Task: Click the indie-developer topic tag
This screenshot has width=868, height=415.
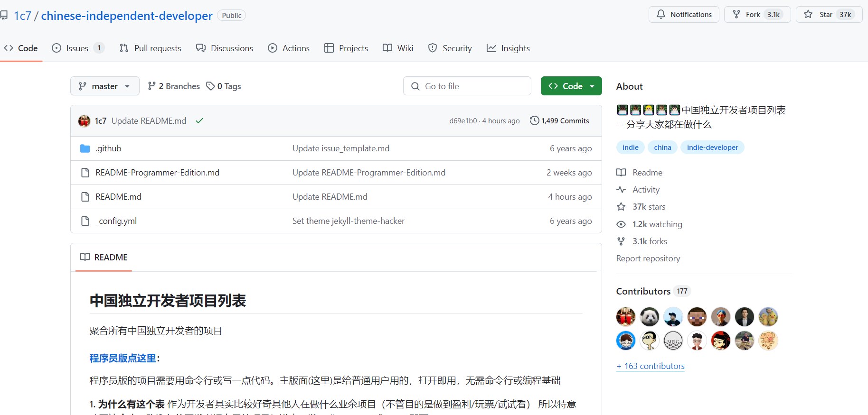Action: (712, 148)
